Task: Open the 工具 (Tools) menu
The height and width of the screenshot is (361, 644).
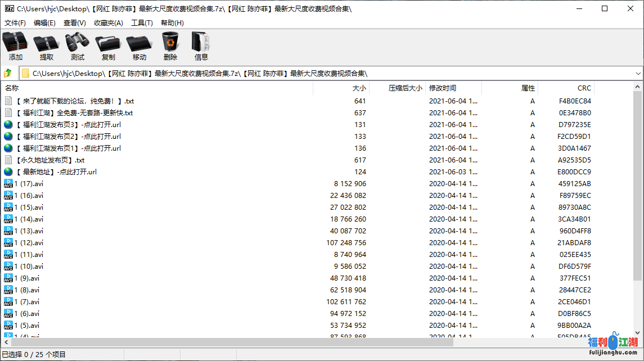Action: point(142,22)
